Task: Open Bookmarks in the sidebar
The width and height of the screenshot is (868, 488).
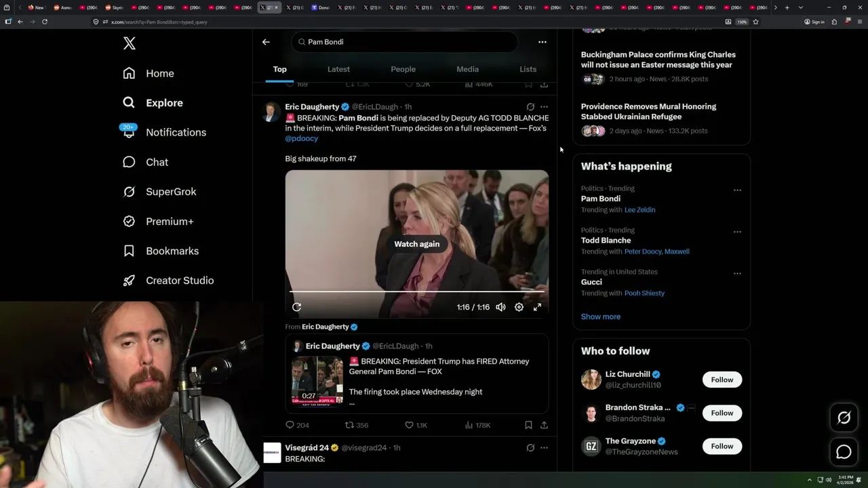Action: point(161,251)
